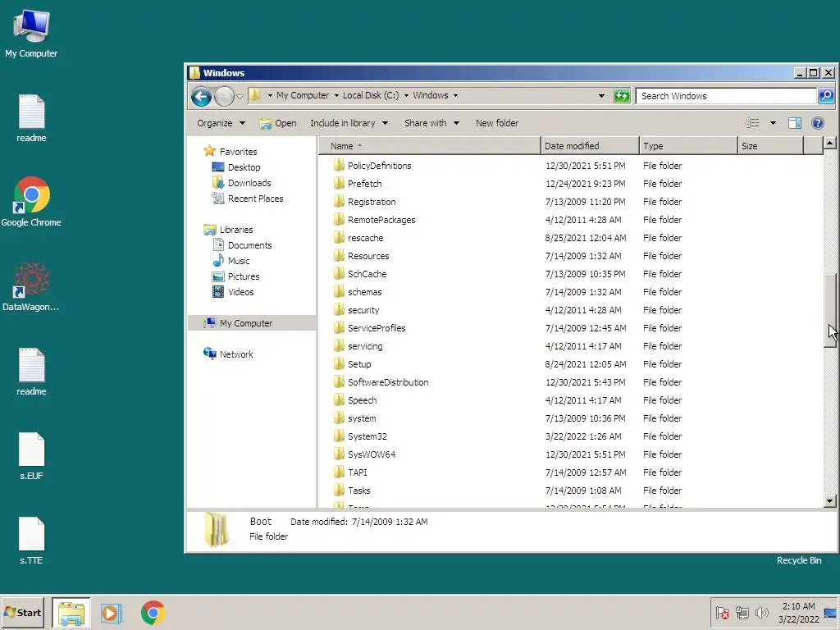
Task: Click the green Refresh button in the address bar
Action: tap(622, 96)
